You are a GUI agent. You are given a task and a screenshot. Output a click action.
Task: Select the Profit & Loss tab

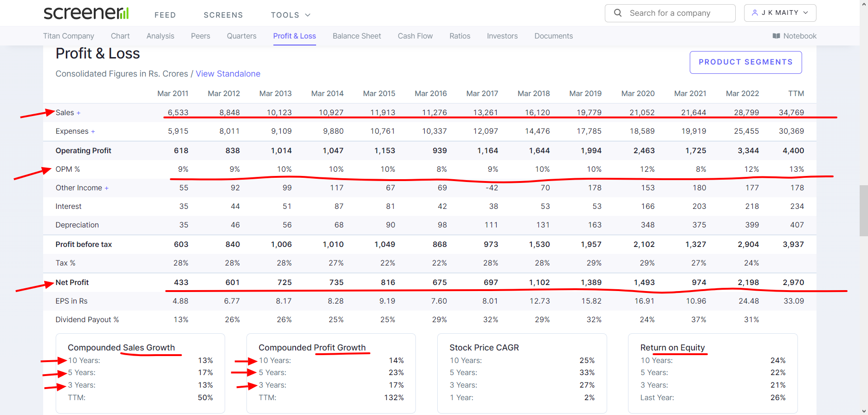click(295, 36)
